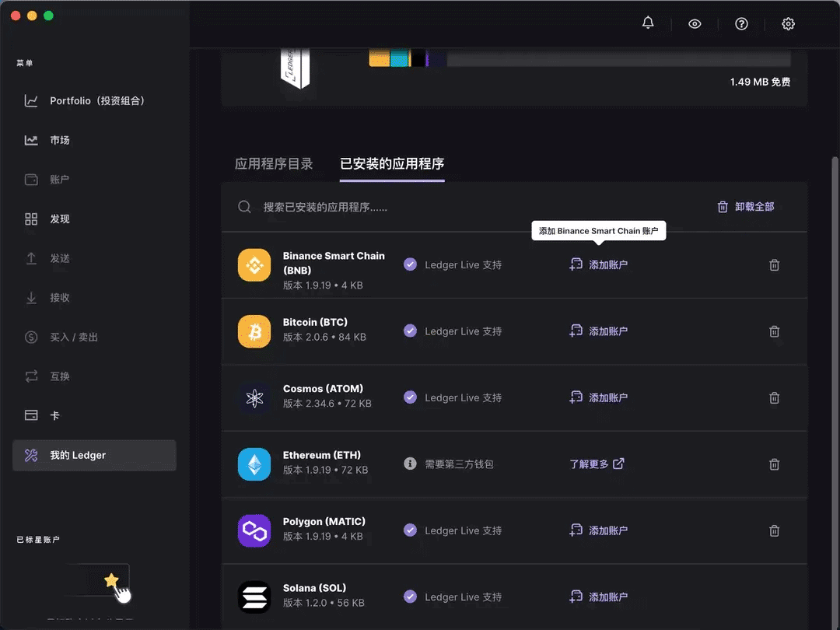The width and height of the screenshot is (840, 630).
Task: Click 卸载全部 to uninstall all apps
Action: pyautogui.click(x=745, y=206)
